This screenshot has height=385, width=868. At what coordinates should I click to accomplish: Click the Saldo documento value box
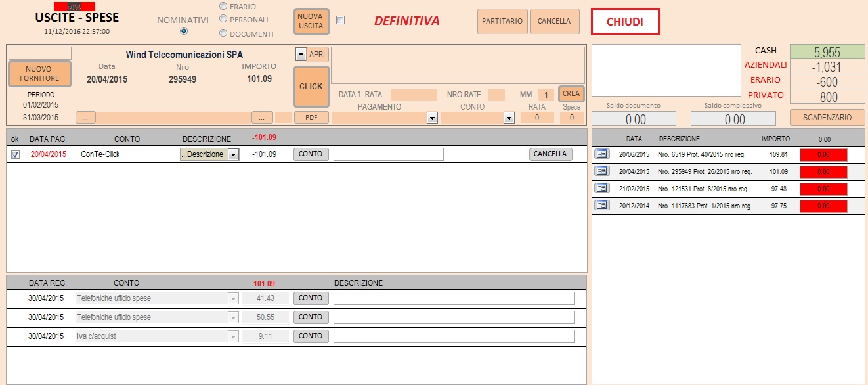click(x=634, y=119)
